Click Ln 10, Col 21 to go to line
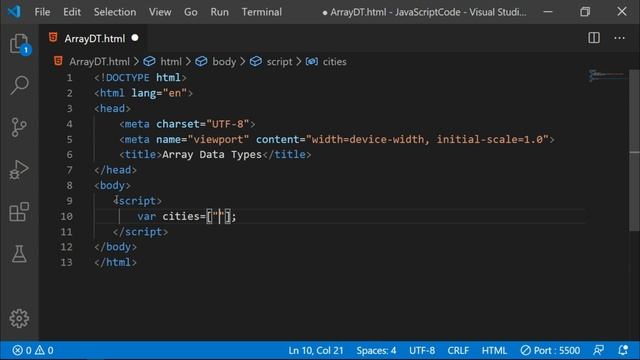The image size is (640, 360). pos(316,350)
